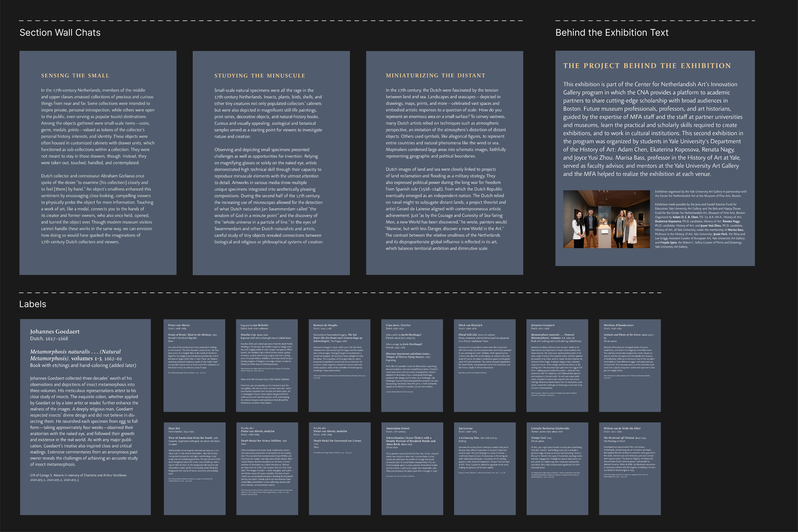Click "Gift of George S. Abrams" credit in large label
Image resolution: width=798 pixels, height=532 pixels.
coord(78,477)
